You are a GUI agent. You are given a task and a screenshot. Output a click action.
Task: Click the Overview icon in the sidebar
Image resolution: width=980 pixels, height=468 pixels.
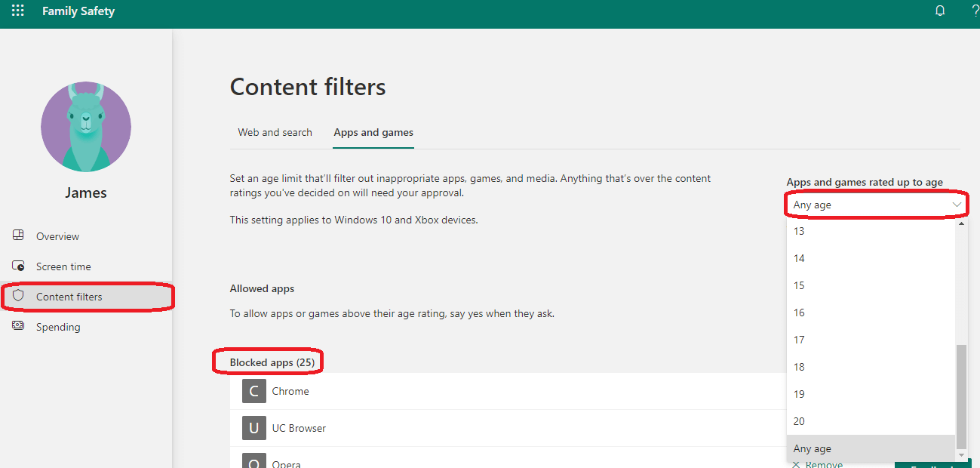[x=19, y=236]
